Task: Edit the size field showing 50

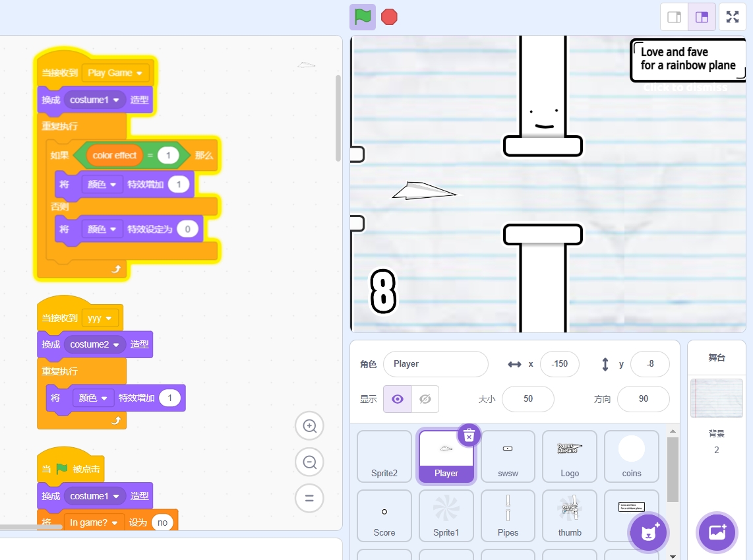Action: pyautogui.click(x=527, y=399)
